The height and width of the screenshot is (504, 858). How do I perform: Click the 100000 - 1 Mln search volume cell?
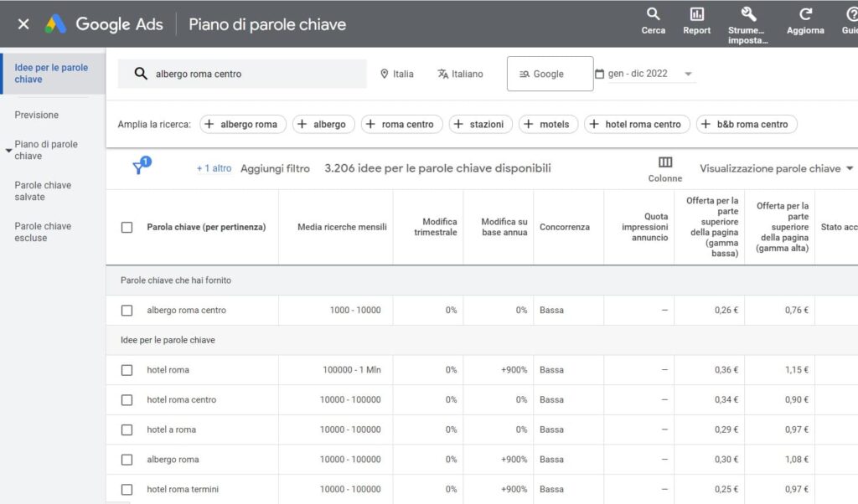click(x=352, y=370)
